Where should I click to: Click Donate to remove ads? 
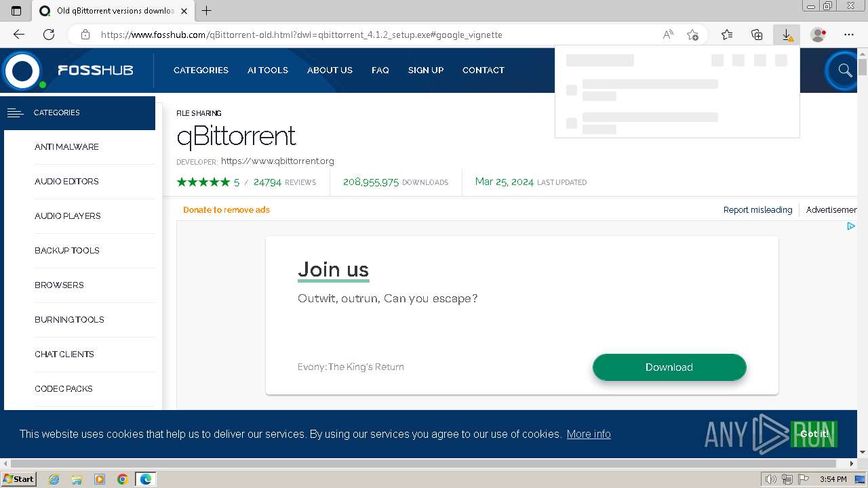coord(226,209)
